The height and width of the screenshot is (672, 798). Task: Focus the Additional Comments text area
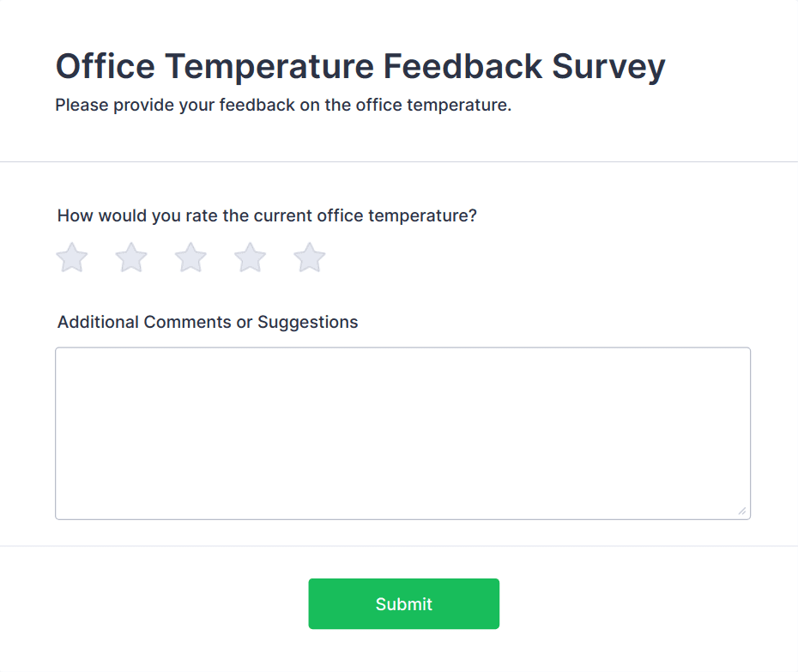402,433
